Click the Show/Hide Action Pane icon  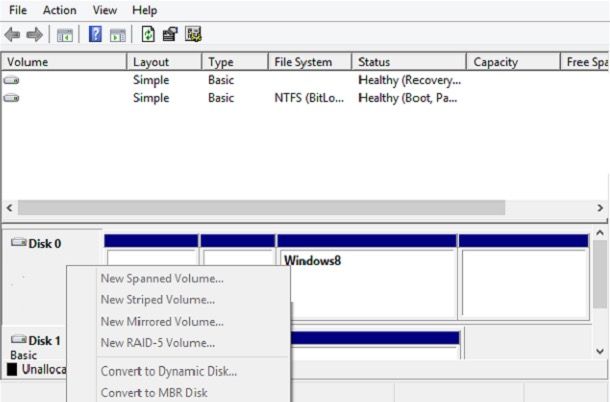117,34
